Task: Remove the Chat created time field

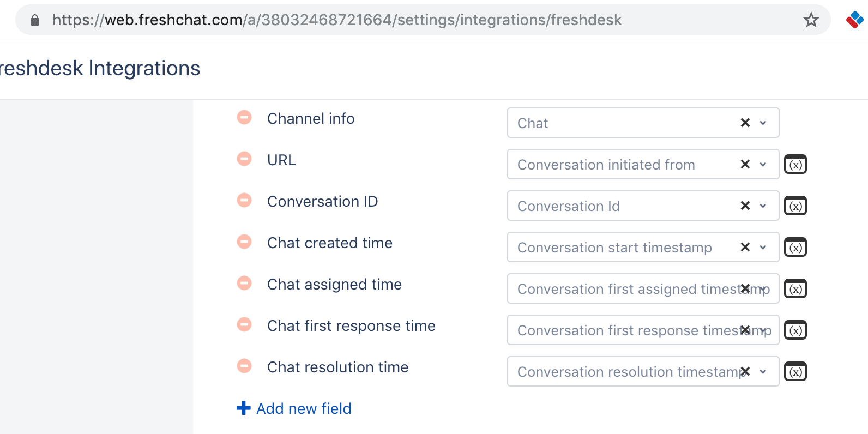Action: [244, 242]
